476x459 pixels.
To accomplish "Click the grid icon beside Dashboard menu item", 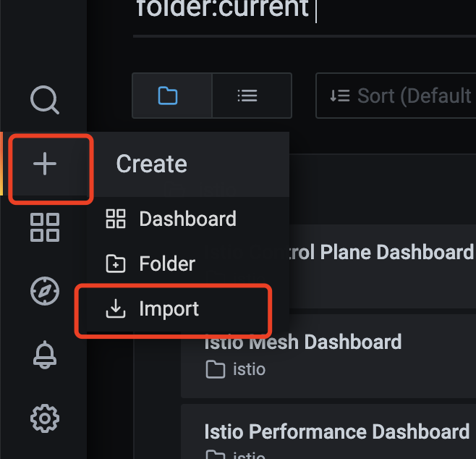I will click(115, 219).
